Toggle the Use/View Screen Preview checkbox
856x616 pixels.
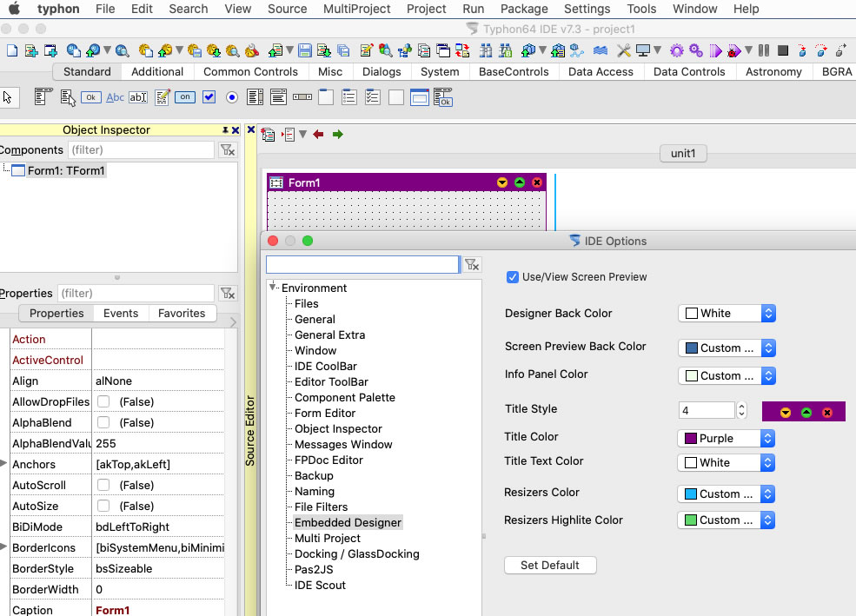(512, 277)
